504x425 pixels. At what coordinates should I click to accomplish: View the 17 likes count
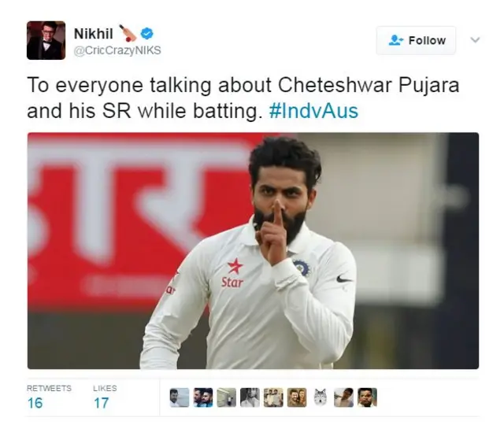coord(102,403)
